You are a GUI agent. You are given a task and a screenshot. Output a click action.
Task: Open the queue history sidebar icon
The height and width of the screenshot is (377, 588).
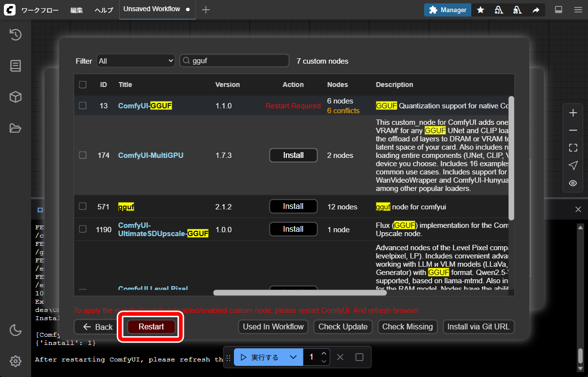pos(16,34)
